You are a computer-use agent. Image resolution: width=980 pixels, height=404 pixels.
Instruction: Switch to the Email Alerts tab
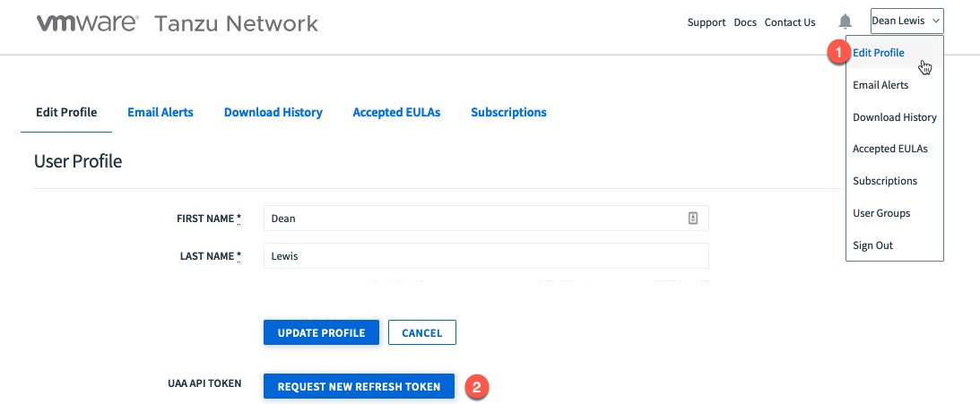[160, 112]
